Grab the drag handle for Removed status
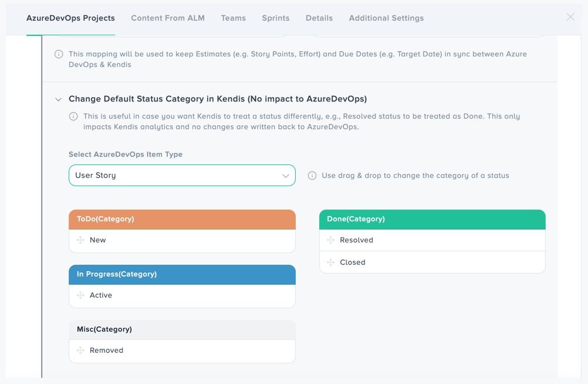The image size is (588, 384). [80, 350]
